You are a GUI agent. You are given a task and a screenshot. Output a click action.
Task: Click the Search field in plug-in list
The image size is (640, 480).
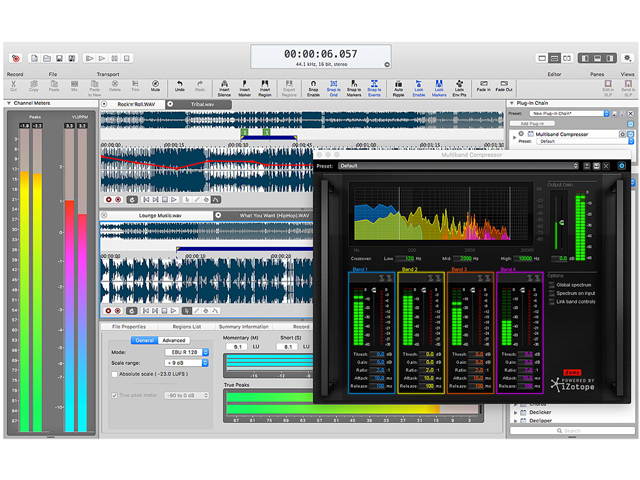click(572, 431)
